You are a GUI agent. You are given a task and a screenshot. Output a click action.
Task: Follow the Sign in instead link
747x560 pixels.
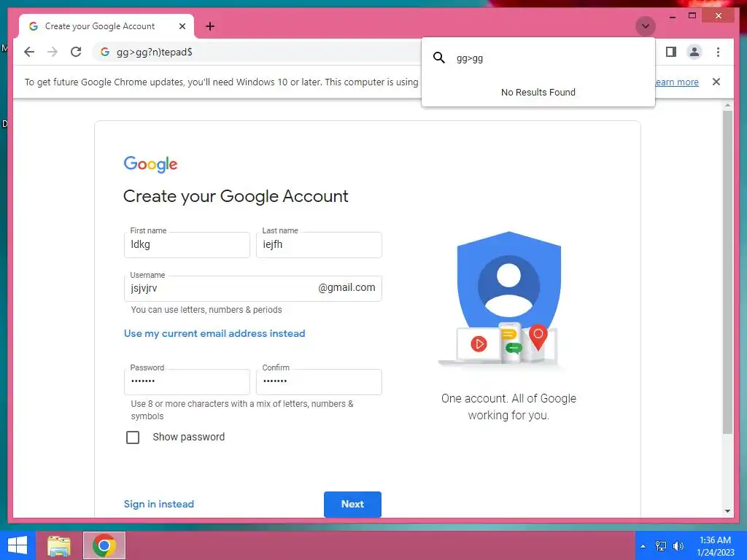158,504
